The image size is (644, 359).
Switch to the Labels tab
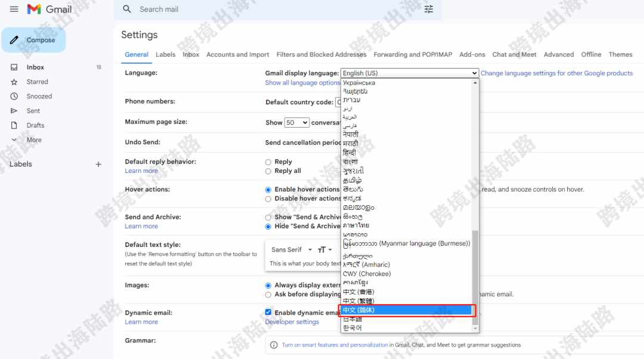coord(166,54)
